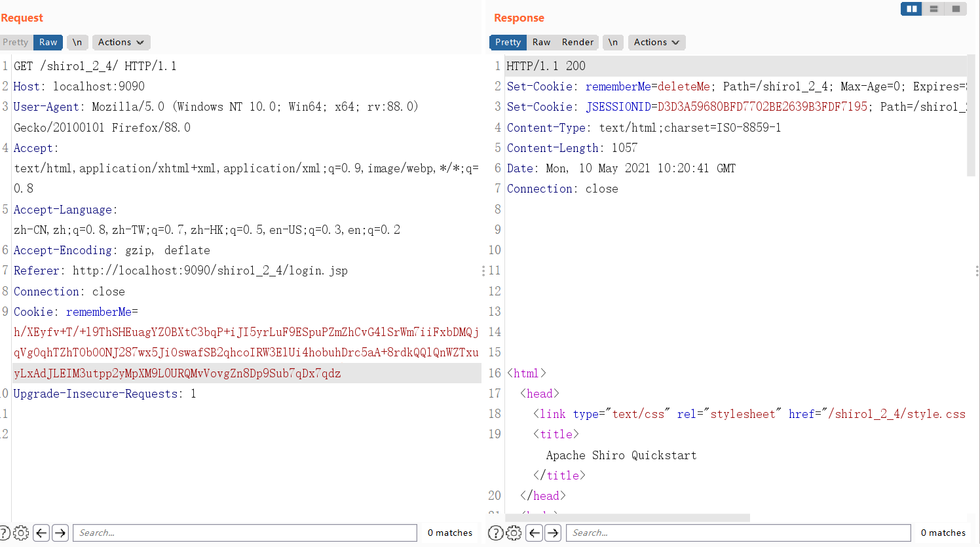980x547 pixels.
Task: Open the Response Actions dropdown
Action: pos(657,42)
